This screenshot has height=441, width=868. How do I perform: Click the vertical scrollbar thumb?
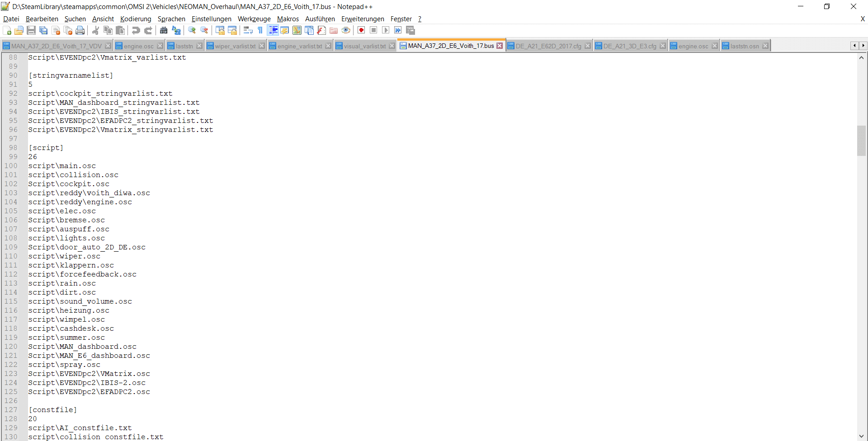861,141
